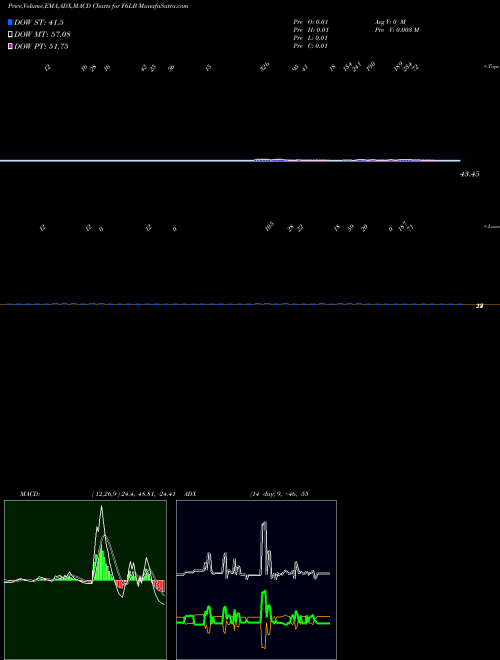
Task: Click the dotted blue volume line
Action: (x=234, y=304)
